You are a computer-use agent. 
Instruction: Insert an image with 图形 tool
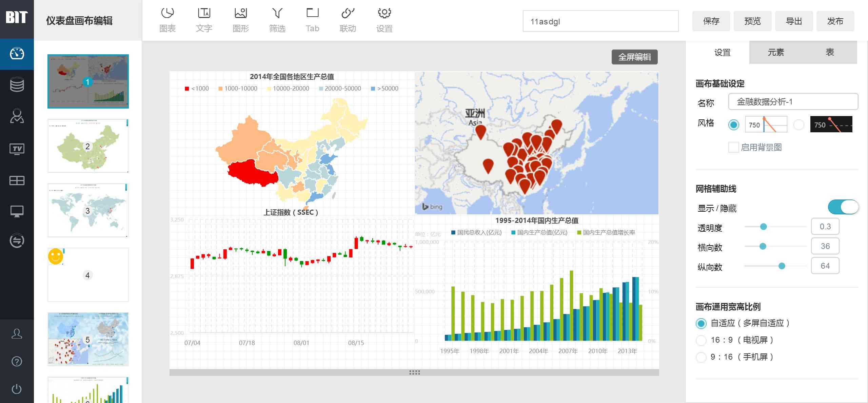click(x=241, y=20)
